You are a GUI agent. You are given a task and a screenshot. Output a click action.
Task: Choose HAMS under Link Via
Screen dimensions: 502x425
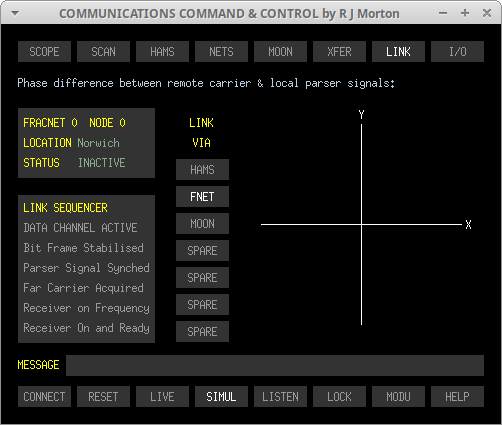(x=202, y=170)
